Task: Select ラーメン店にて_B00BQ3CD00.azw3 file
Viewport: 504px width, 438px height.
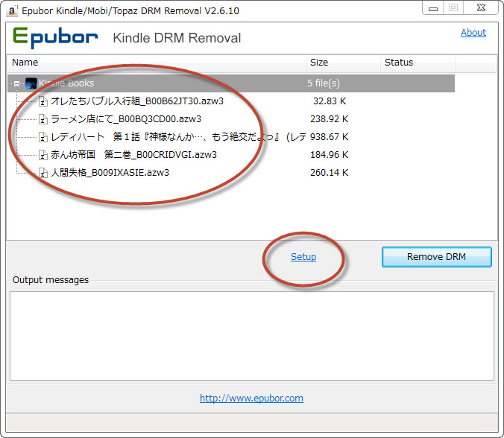Action: click(126, 119)
